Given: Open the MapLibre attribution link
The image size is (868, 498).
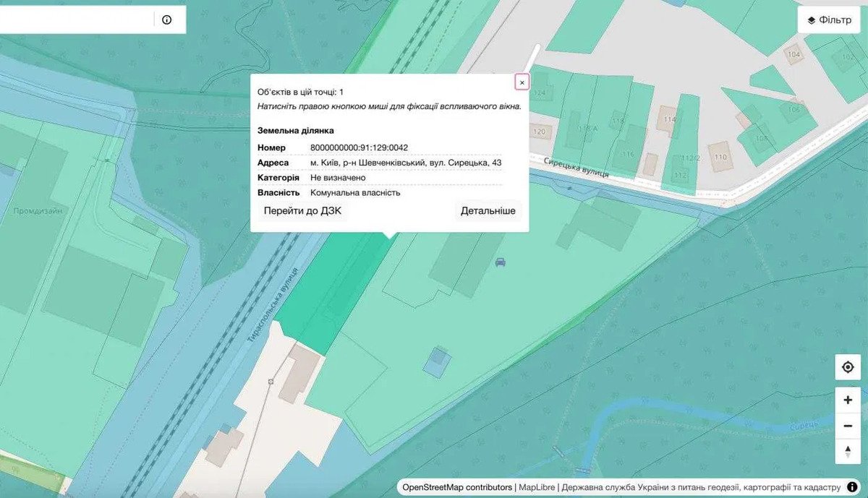Looking at the screenshot, I should [537, 488].
